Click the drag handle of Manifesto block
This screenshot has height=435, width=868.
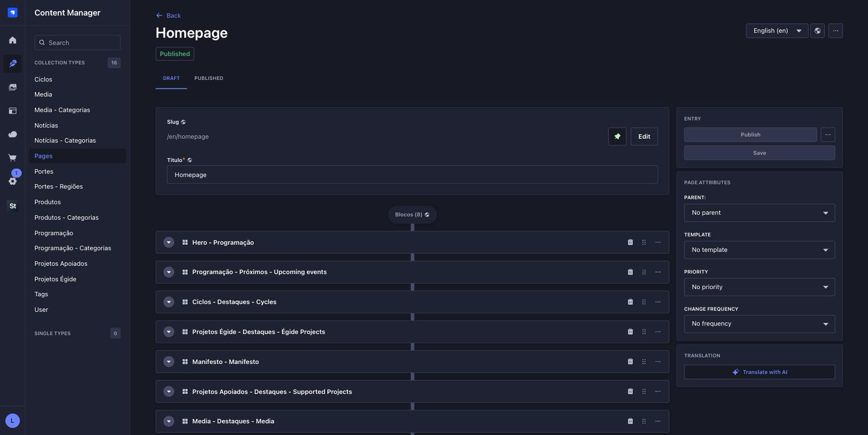[644, 362]
